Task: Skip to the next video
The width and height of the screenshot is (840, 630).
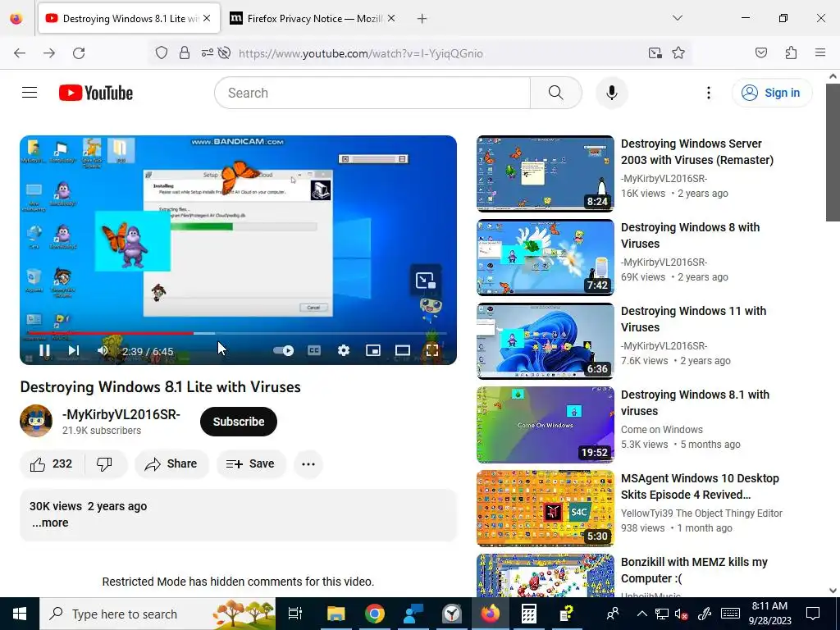Action: click(73, 351)
